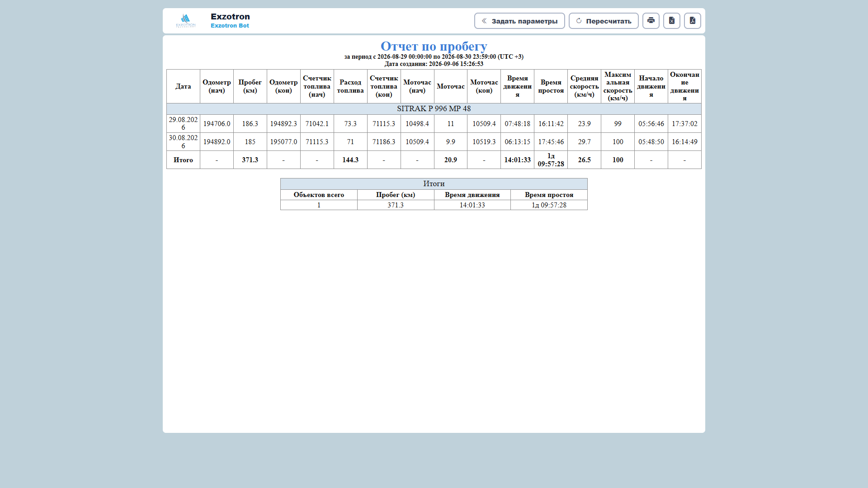This screenshot has width=868, height=488.
Task: Select movement end time 16:14:49
Action: click(684, 142)
